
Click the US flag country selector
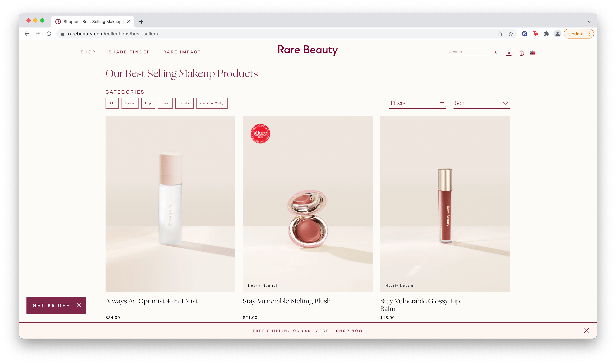click(x=532, y=53)
